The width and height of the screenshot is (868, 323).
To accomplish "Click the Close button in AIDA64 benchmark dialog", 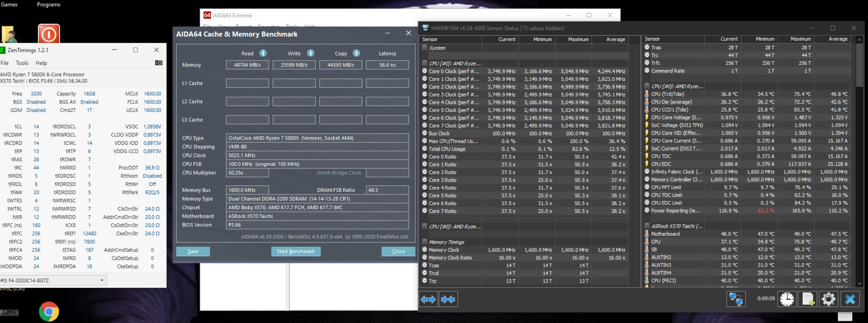I will pos(398,251).
